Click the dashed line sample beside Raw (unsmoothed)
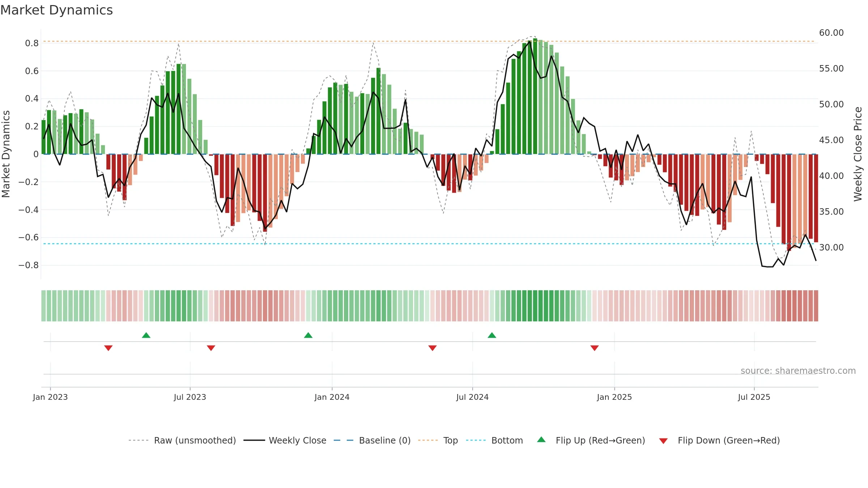This screenshot has height=488, width=868. (139, 440)
